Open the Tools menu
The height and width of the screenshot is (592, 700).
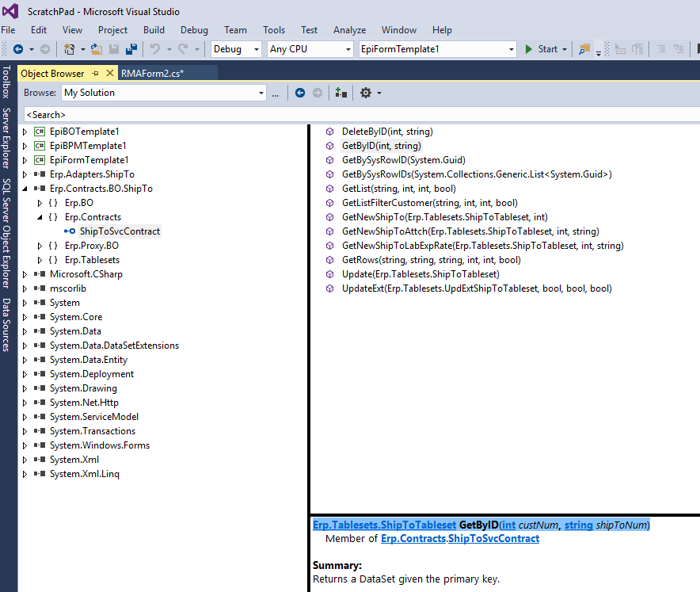(x=274, y=30)
